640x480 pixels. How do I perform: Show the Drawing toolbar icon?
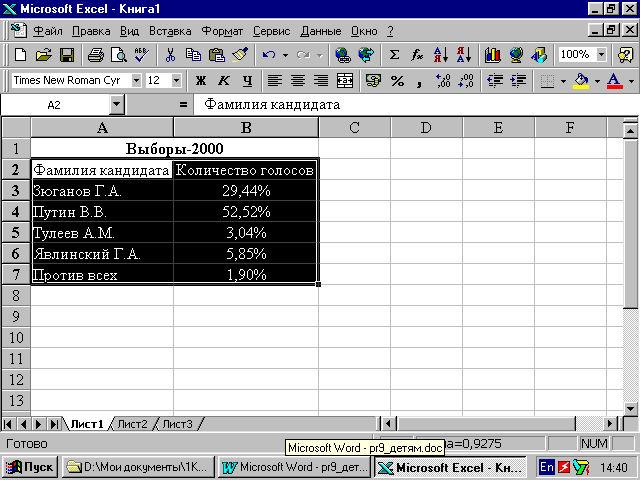(539, 54)
